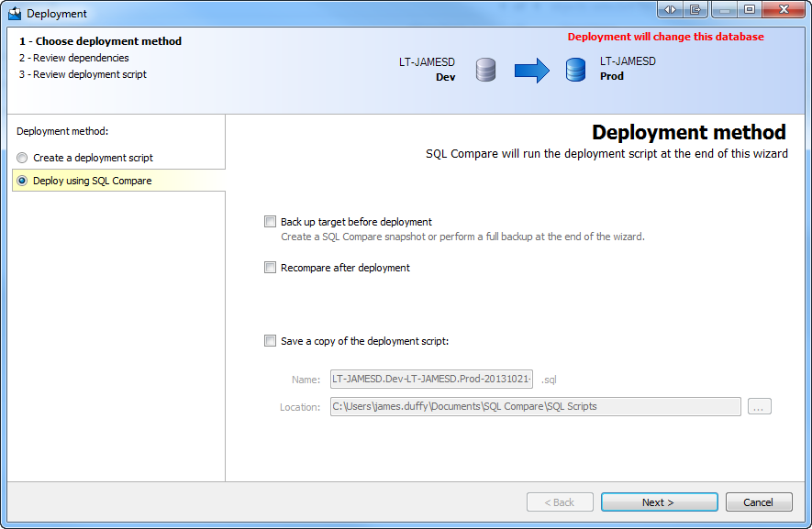Go to step 2 Review dependencies
Screen dimensions: 812x529
[x=73, y=58]
